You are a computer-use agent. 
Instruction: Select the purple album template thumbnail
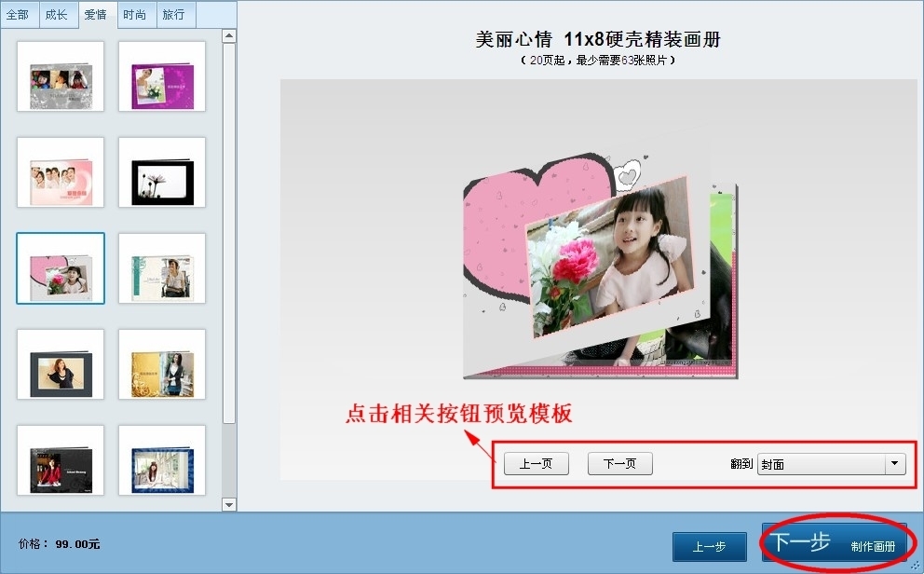162,76
